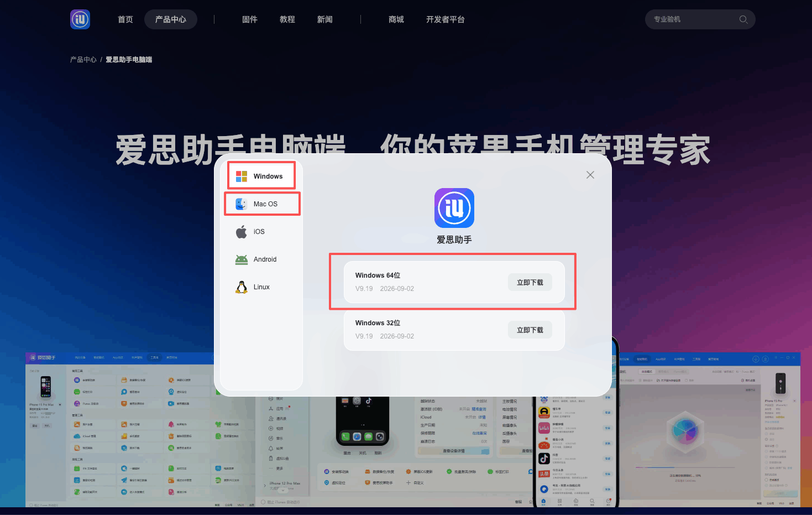Select the Windows platform tab
Viewport: 812px width, 515px height.
(x=261, y=176)
